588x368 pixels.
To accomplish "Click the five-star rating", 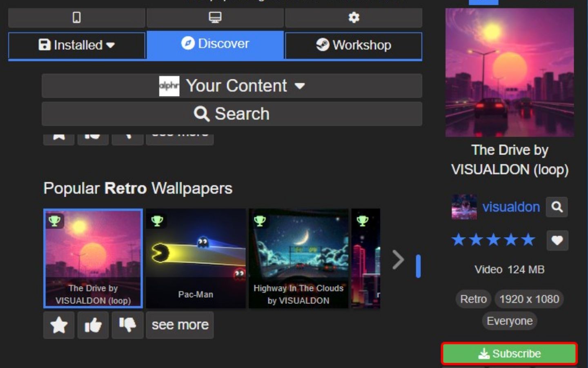I will click(x=493, y=240).
